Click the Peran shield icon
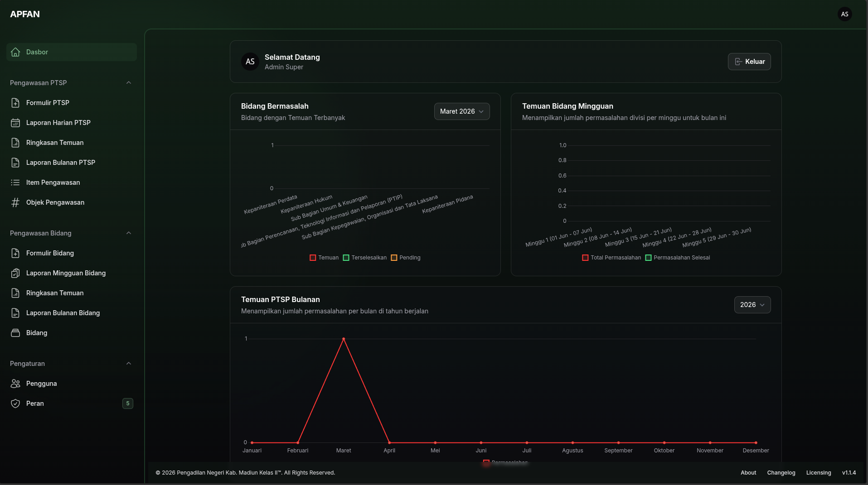This screenshot has height=485, width=868. coord(15,403)
